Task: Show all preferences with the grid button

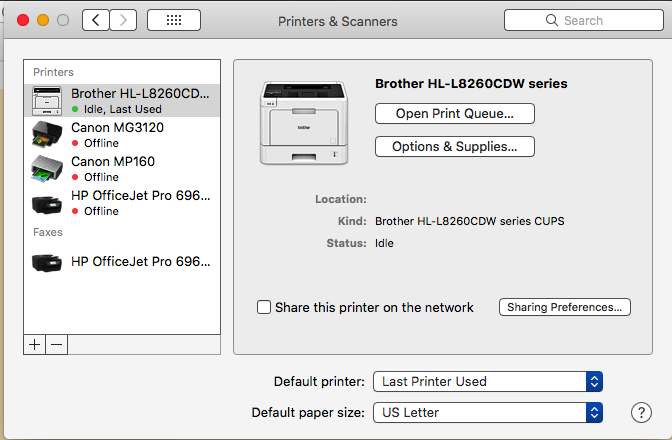Action: coord(174,20)
